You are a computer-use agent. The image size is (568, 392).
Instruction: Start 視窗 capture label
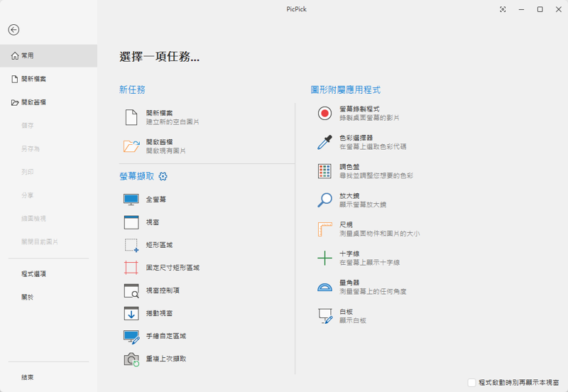(x=153, y=222)
